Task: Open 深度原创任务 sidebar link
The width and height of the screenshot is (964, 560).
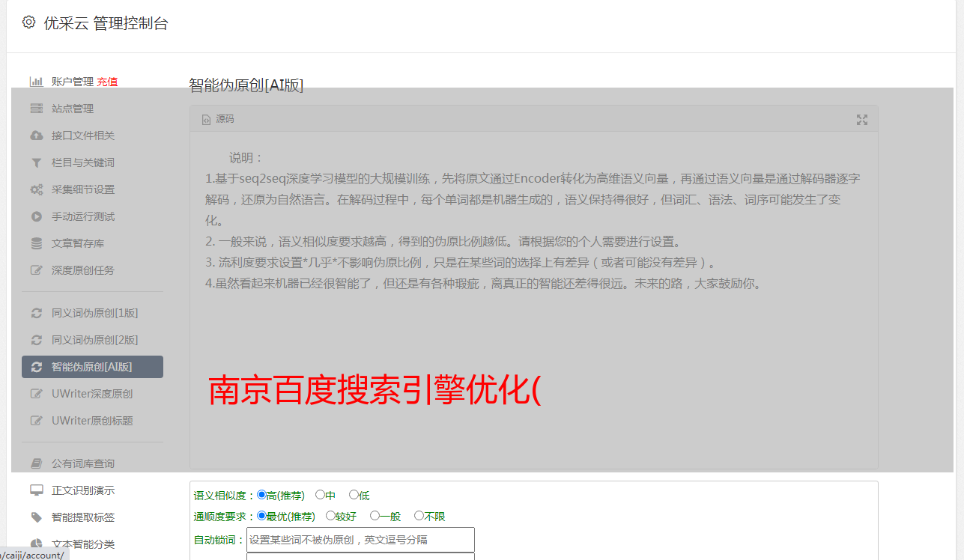Action: click(83, 270)
